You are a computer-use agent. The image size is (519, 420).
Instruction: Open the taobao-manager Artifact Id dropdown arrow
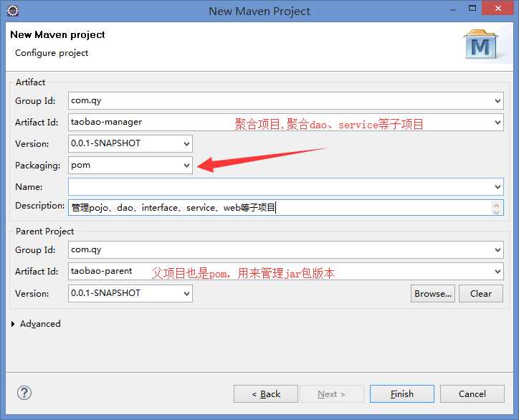[x=497, y=123]
